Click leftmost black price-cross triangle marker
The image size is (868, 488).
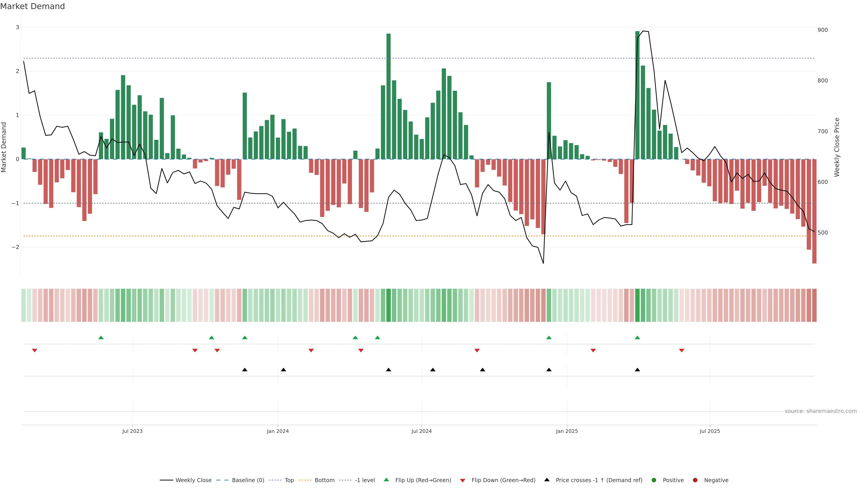coord(245,370)
